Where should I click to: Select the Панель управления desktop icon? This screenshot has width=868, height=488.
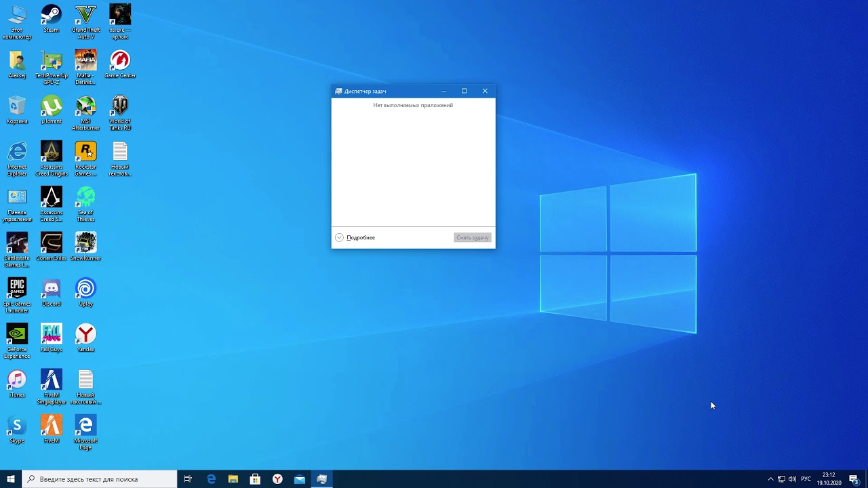tap(17, 204)
